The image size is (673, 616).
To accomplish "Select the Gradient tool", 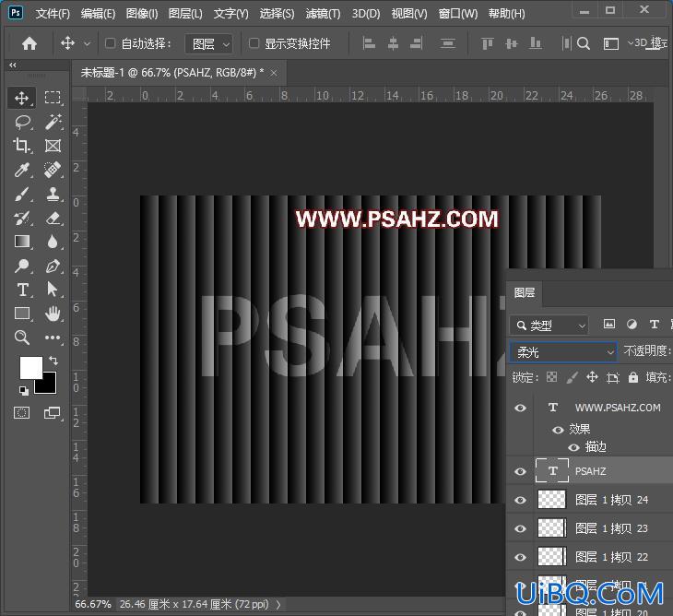I will (21, 242).
